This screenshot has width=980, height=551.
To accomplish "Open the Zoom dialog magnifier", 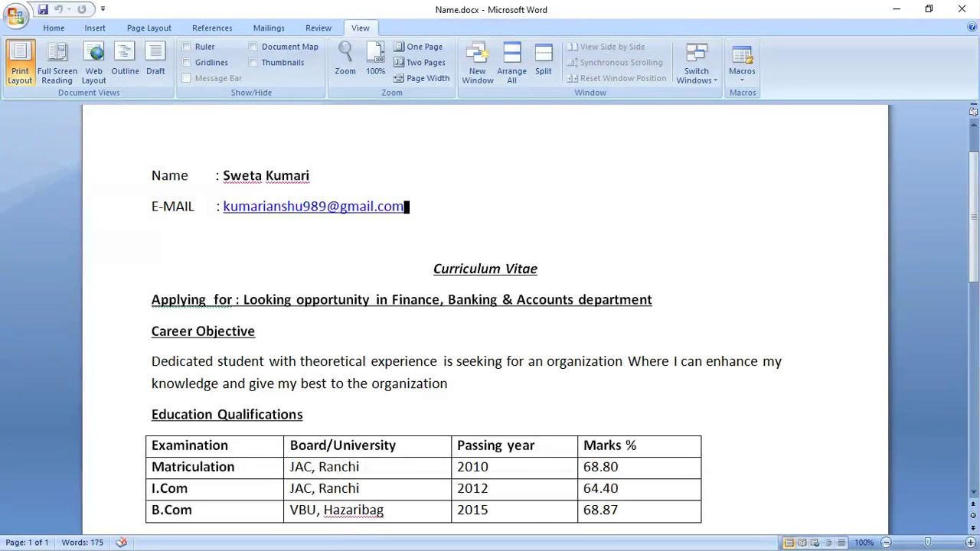I will (x=345, y=59).
